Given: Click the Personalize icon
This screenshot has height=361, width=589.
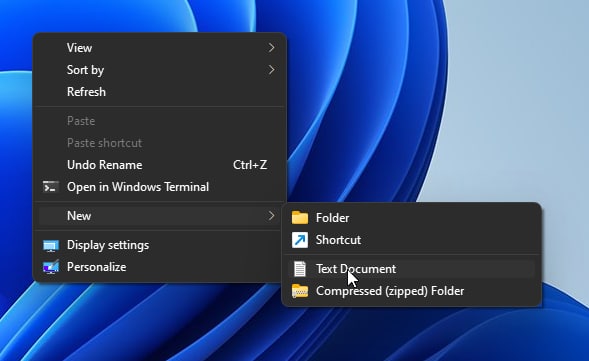Looking at the screenshot, I should 51,267.
